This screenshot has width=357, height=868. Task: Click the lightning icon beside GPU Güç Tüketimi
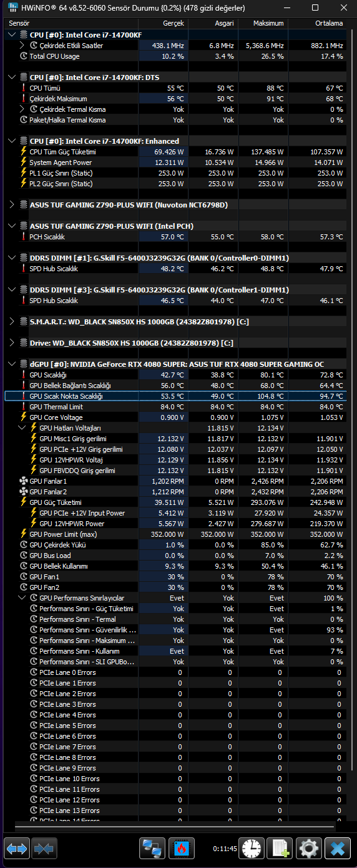pos(24,502)
